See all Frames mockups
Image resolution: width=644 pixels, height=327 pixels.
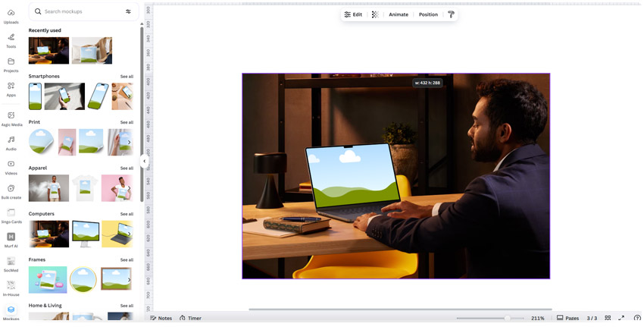tap(127, 260)
